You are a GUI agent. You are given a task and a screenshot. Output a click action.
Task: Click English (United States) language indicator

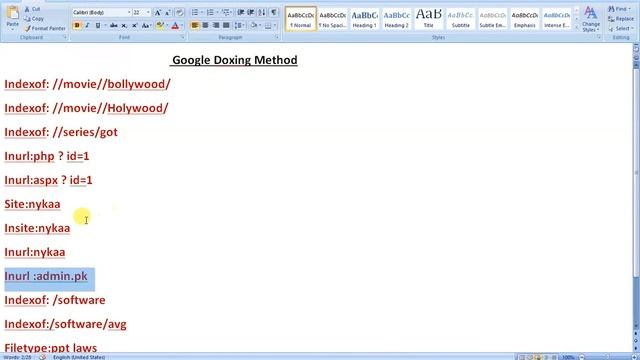tap(79, 357)
